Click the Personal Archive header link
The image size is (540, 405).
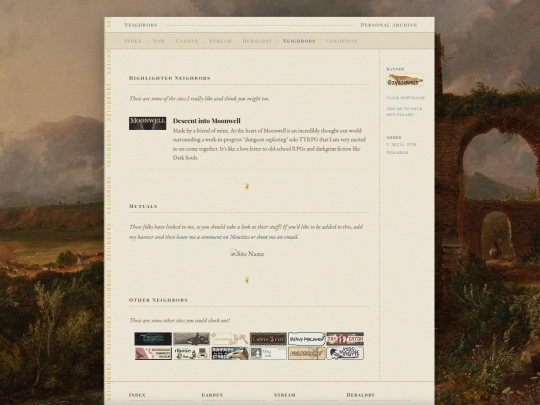[389, 25]
